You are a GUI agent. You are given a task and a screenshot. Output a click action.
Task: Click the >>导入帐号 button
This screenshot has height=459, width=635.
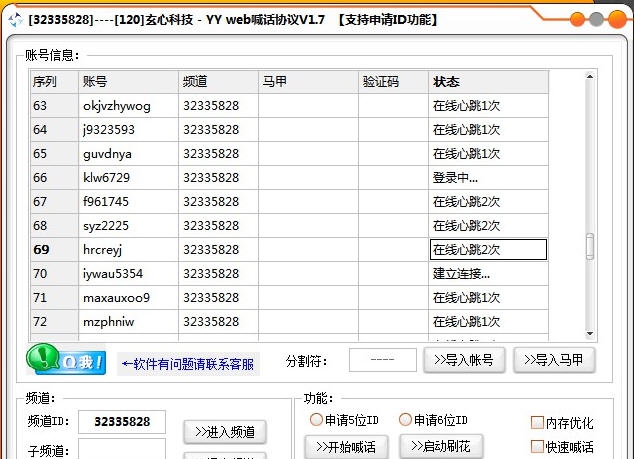[x=464, y=360]
